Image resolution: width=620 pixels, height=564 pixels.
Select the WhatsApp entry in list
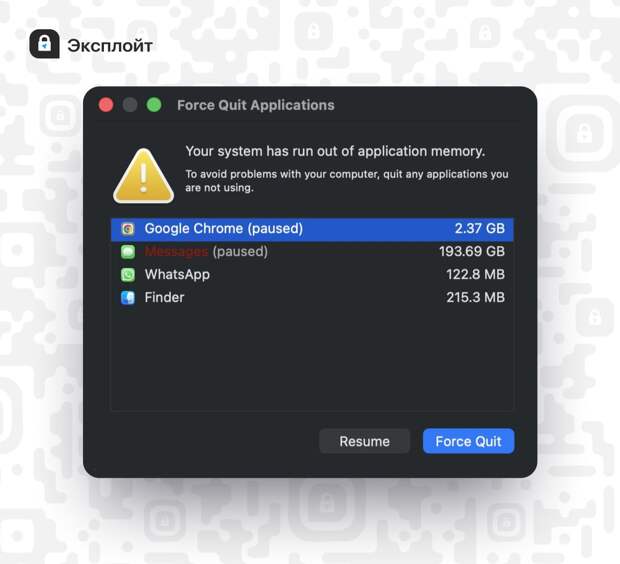[312, 274]
